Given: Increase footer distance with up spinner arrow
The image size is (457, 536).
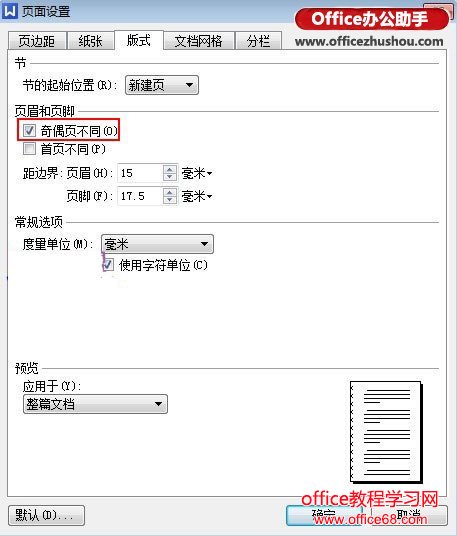Looking at the screenshot, I should point(170,192).
